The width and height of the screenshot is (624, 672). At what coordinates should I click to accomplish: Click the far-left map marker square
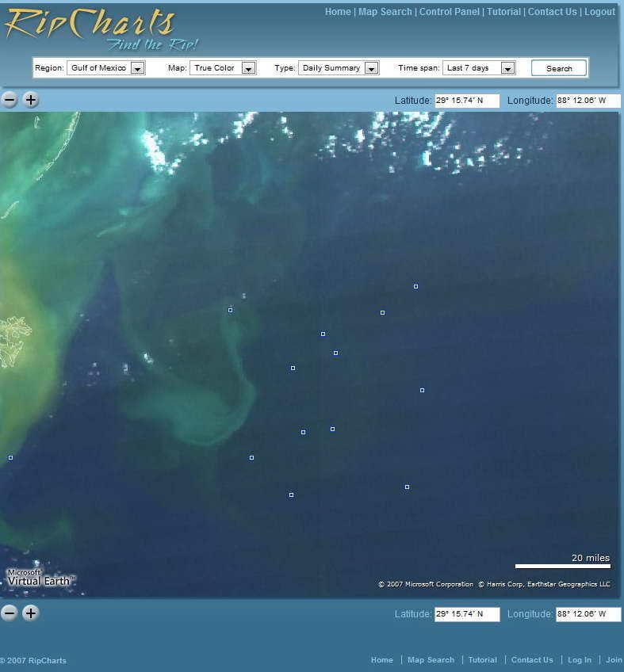(10, 457)
